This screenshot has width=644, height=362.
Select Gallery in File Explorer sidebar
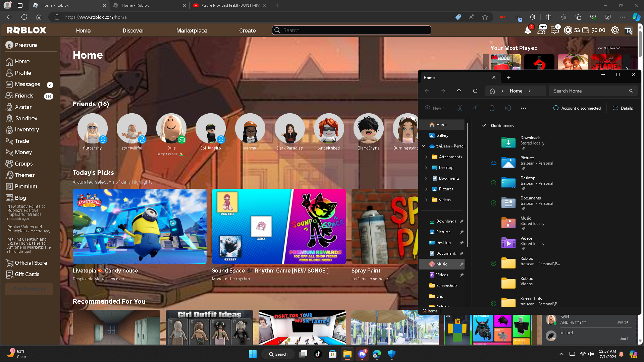(442, 135)
